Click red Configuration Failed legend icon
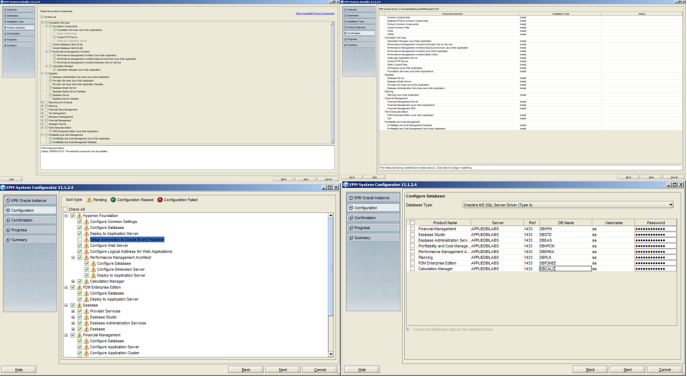 [160, 200]
